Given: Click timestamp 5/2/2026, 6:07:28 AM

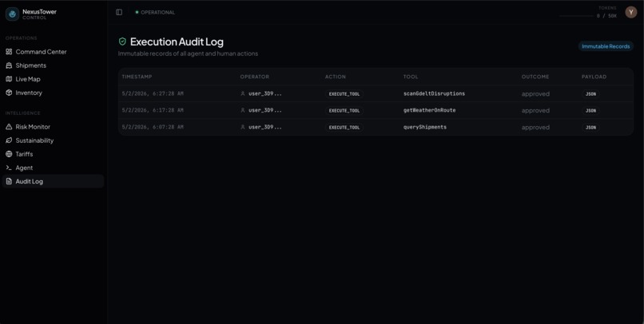Looking at the screenshot, I should pyautogui.click(x=153, y=127).
